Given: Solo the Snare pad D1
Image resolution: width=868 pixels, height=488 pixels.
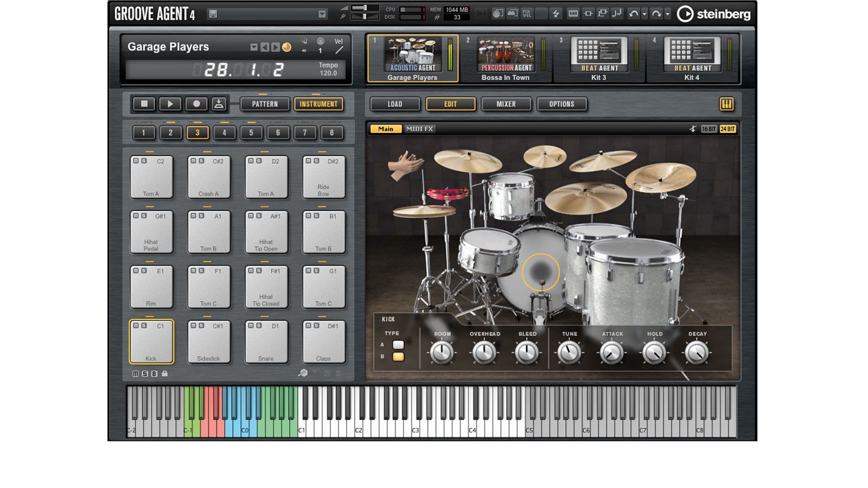Looking at the screenshot, I should (x=259, y=326).
